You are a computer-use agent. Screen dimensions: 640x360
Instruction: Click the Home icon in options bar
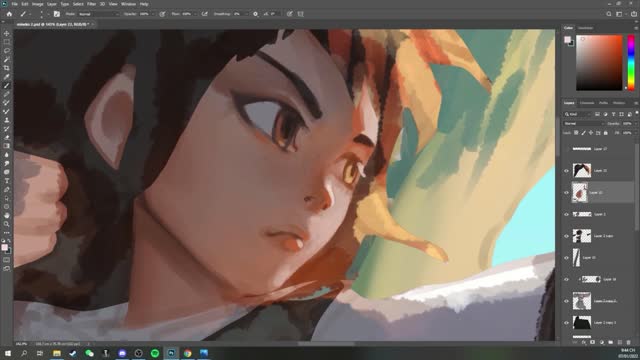point(9,14)
